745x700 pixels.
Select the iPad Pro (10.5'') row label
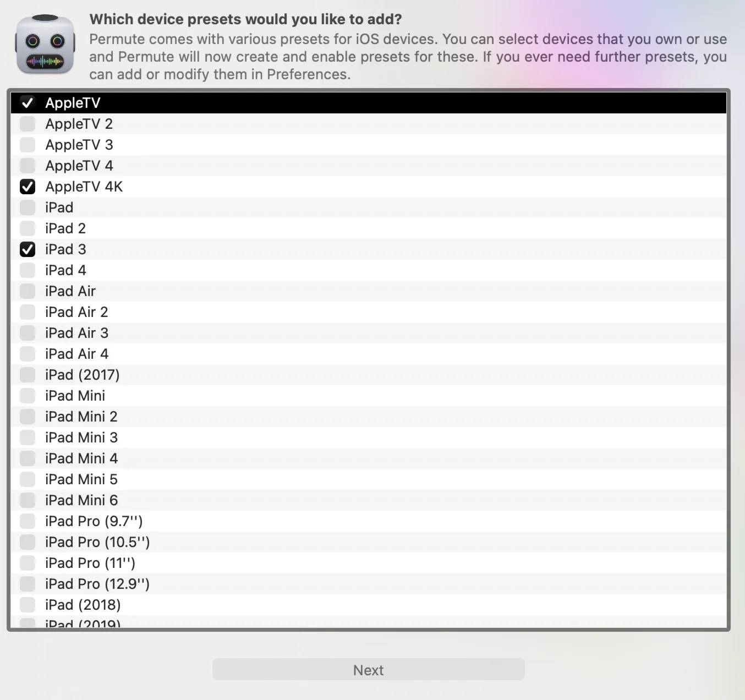pos(97,542)
